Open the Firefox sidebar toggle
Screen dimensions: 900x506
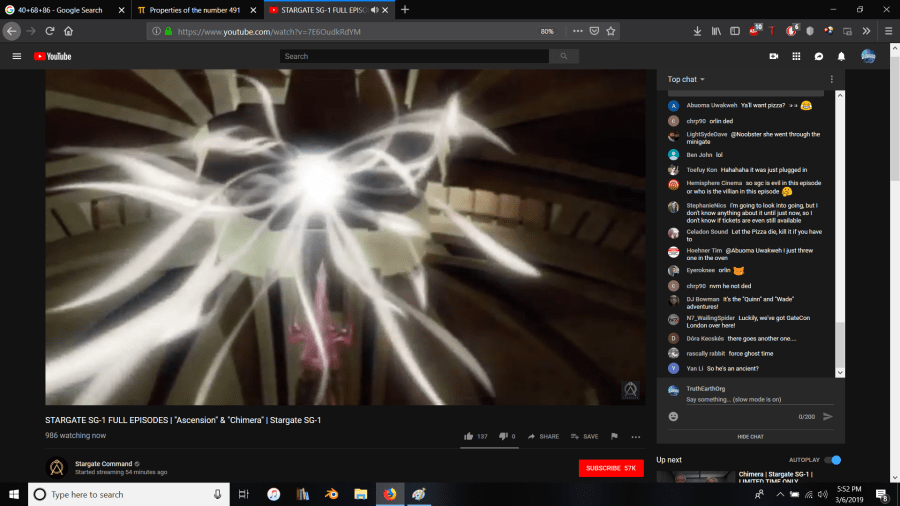pyautogui.click(x=735, y=31)
